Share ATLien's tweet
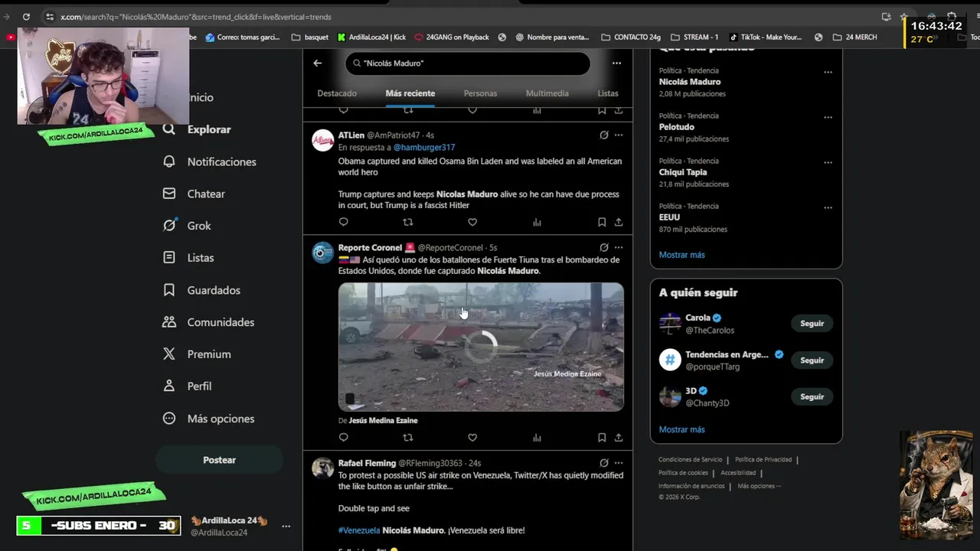This screenshot has width=980, height=551. tap(619, 222)
